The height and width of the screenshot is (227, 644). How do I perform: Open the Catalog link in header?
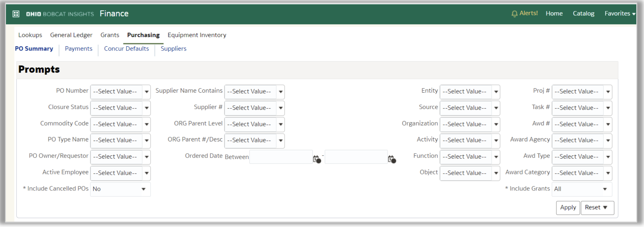pyautogui.click(x=583, y=13)
